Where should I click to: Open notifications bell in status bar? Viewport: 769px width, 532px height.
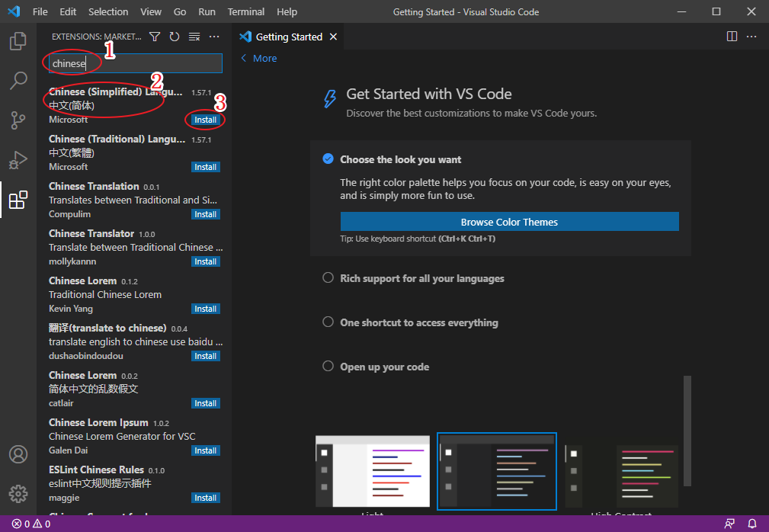751,524
